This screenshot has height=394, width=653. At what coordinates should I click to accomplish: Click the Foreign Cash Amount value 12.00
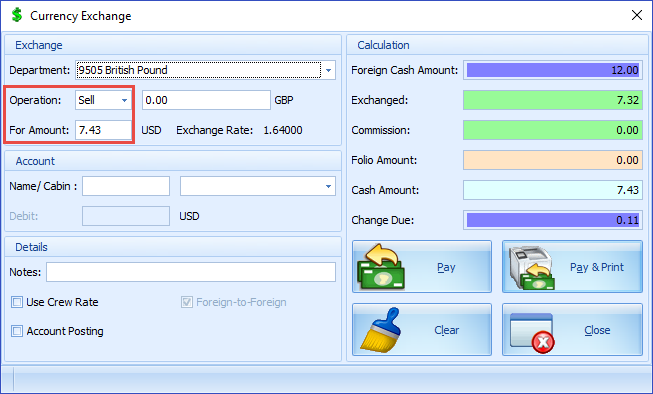point(553,70)
